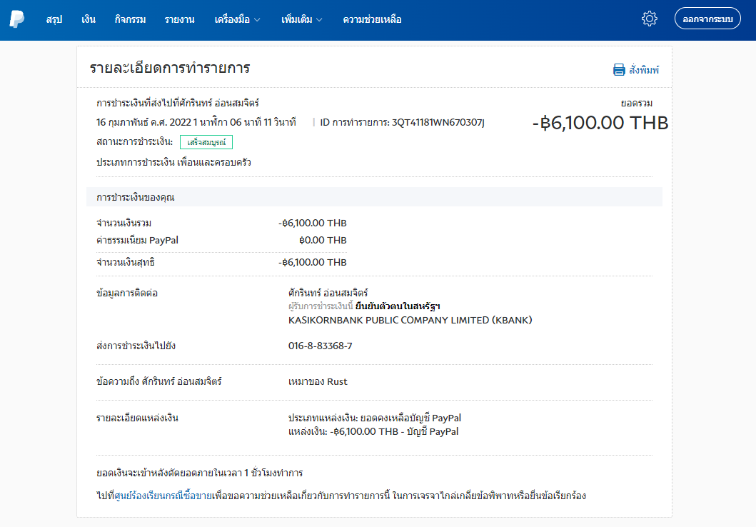This screenshot has width=756, height=532.
Task: Click the รายละเอียดแหล่งเงิน label
Action: (137, 418)
